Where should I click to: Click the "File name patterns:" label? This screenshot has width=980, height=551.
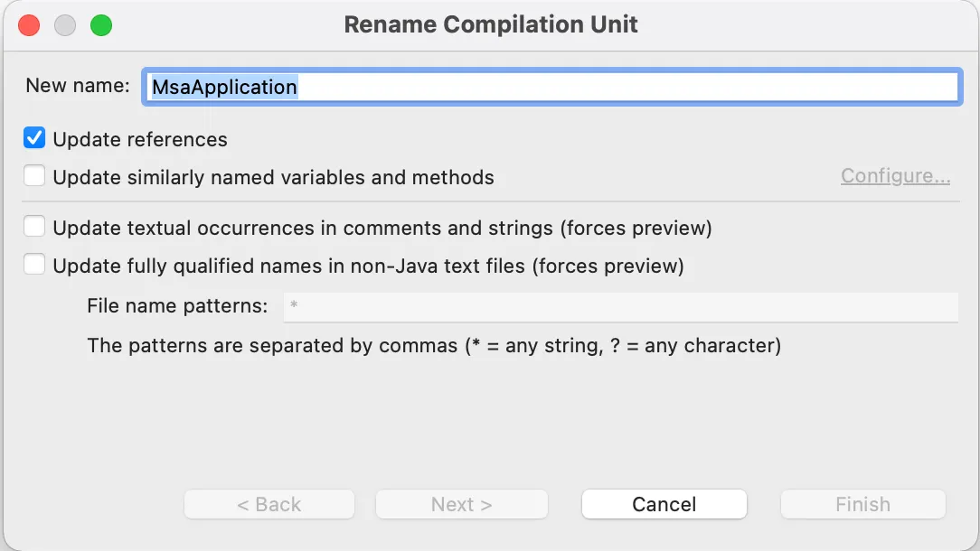(177, 306)
